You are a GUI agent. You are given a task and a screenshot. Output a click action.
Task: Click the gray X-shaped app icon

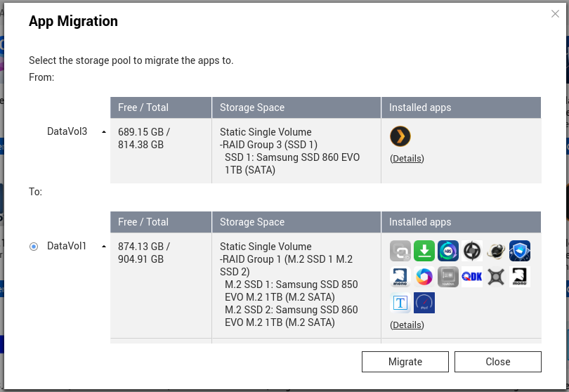496,277
